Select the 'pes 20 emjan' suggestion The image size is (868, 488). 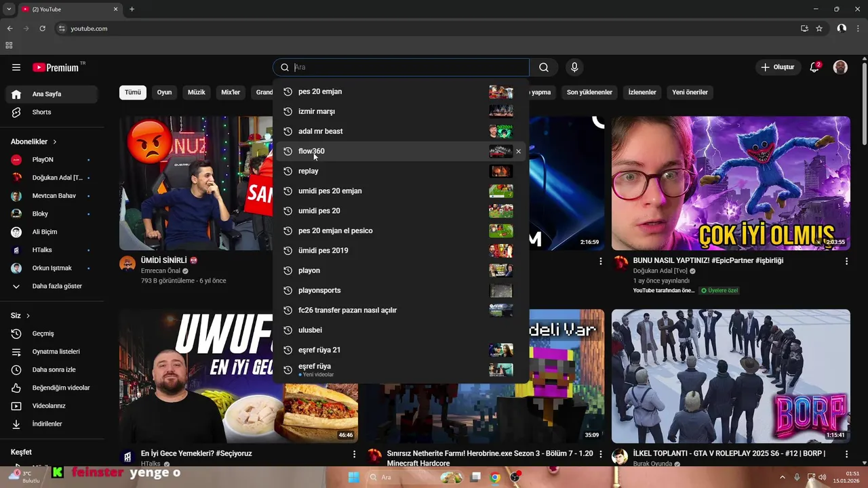coord(400,91)
